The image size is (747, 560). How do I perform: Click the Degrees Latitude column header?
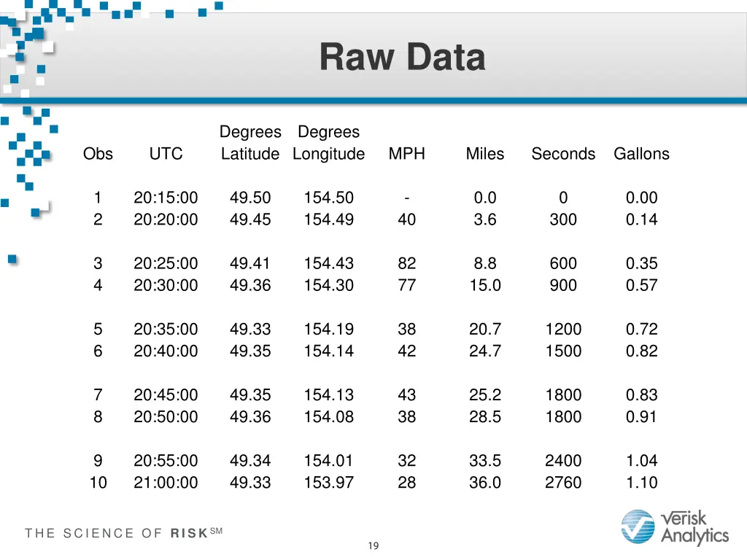coord(250,143)
